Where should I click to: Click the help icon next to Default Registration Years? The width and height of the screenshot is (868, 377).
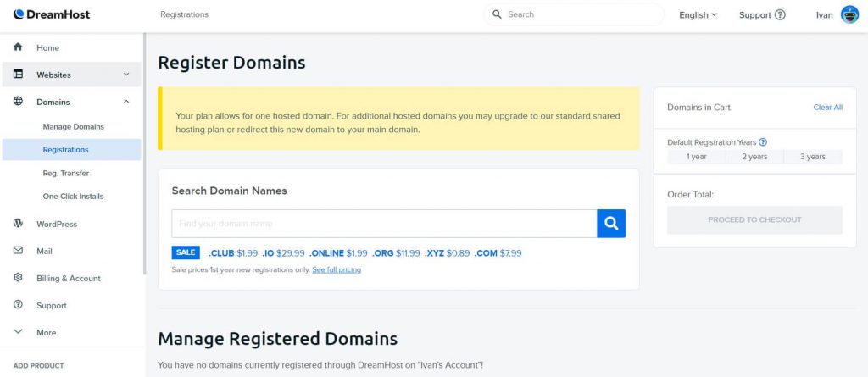click(763, 142)
